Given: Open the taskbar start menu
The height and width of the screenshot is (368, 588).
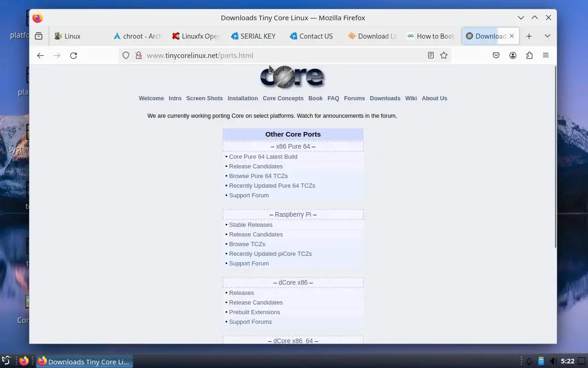Looking at the screenshot, I should click(x=6, y=361).
